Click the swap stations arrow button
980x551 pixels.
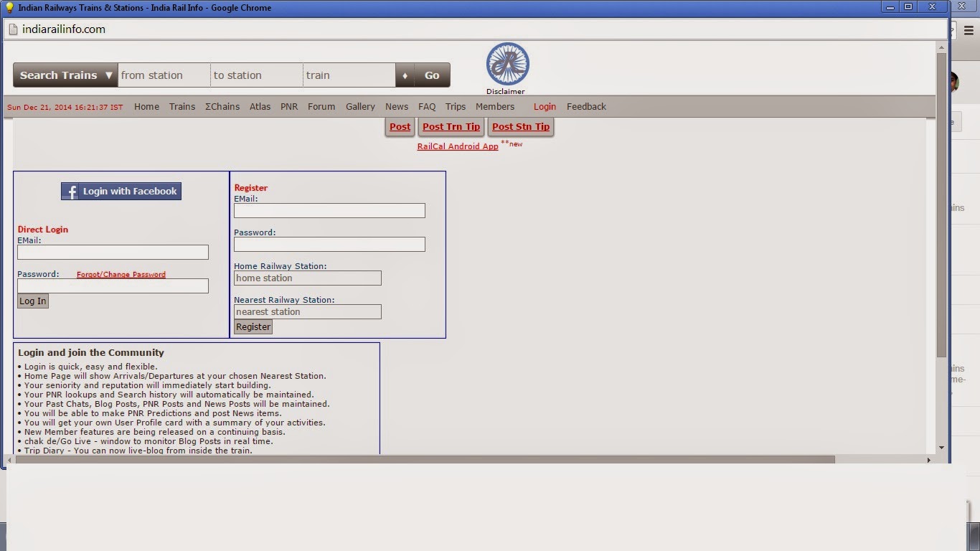pos(405,75)
